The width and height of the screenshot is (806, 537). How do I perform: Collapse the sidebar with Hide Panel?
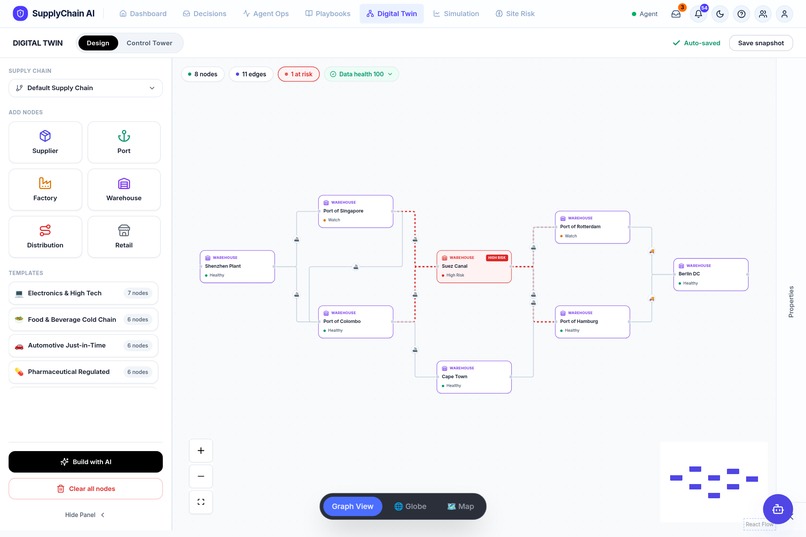(x=85, y=515)
